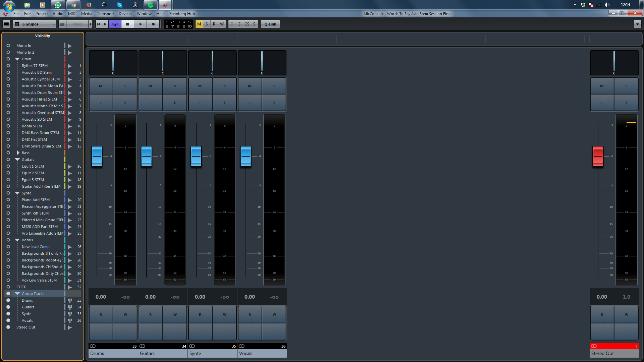Go to previous marker with transport button
644x362 pixels.
pyautogui.click(x=99, y=24)
